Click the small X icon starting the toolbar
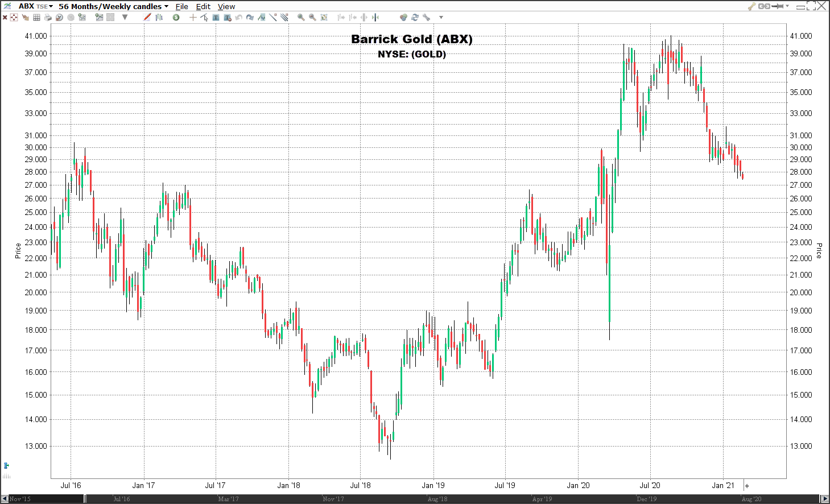The width and height of the screenshot is (830, 504). coord(5,18)
